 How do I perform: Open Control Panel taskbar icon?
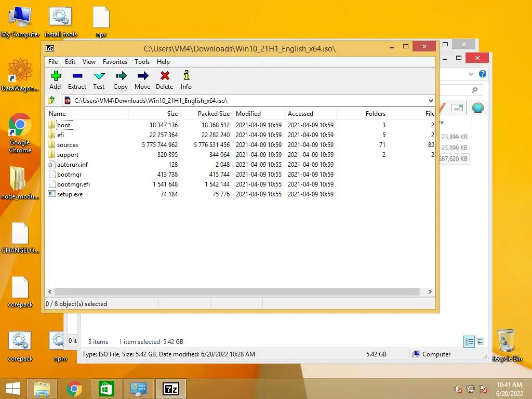click(138, 389)
